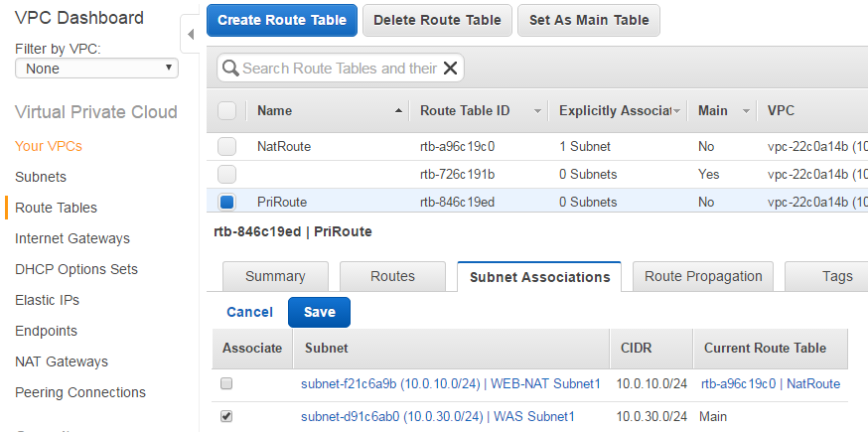The image size is (868, 432).
Task: Open Route Table ID column dropdown
Action: coord(537,110)
